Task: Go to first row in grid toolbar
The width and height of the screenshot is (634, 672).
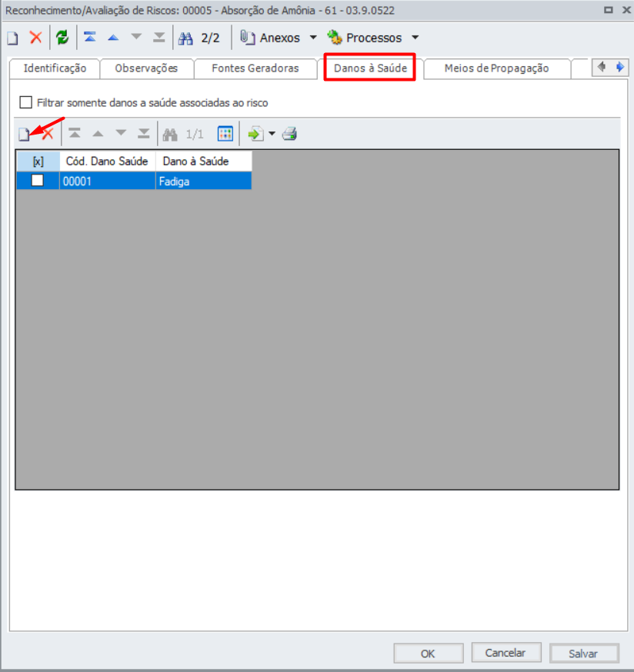Action: pyautogui.click(x=75, y=134)
